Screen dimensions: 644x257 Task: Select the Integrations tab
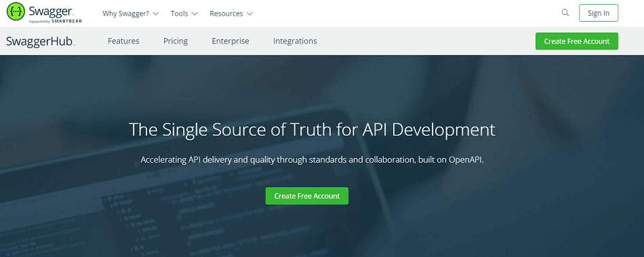(x=295, y=41)
